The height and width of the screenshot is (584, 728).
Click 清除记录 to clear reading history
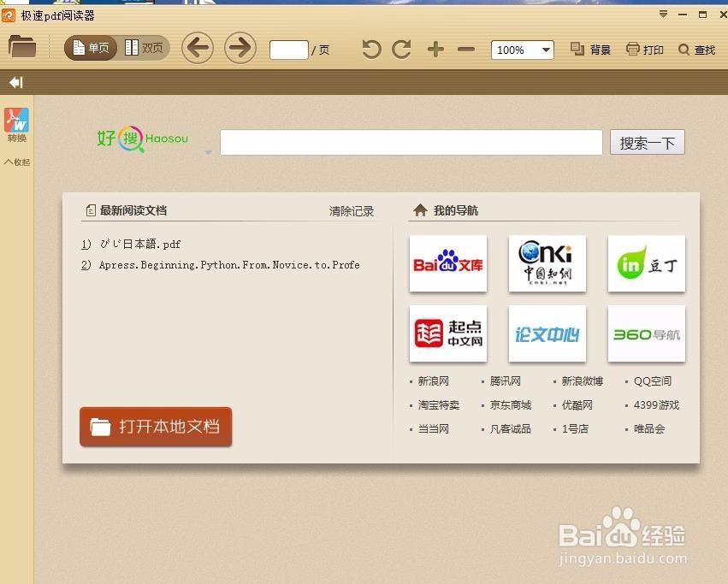pos(352,211)
